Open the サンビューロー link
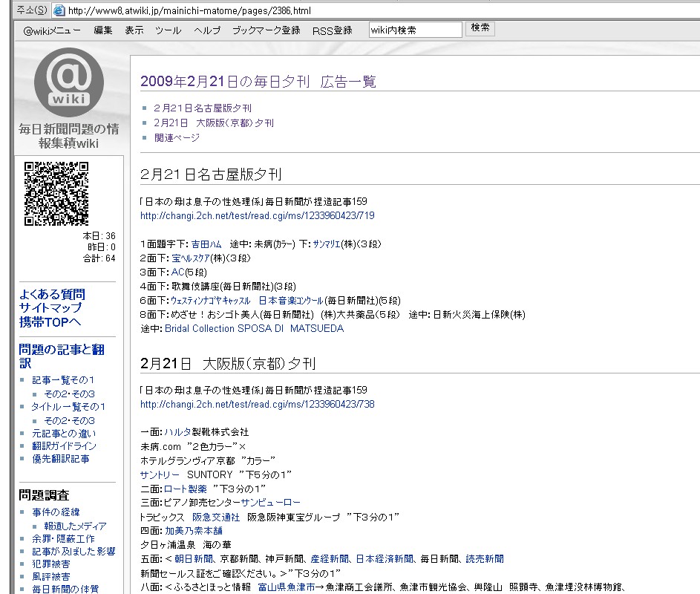Screen dimensions: 700x594 point(270,503)
